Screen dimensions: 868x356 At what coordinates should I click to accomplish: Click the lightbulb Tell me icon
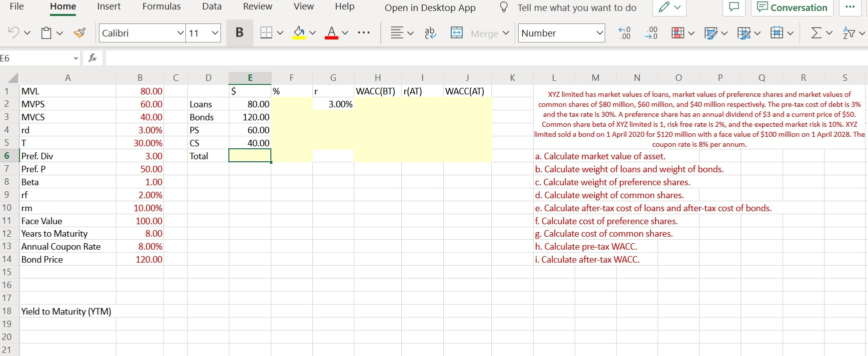tap(504, 7)
